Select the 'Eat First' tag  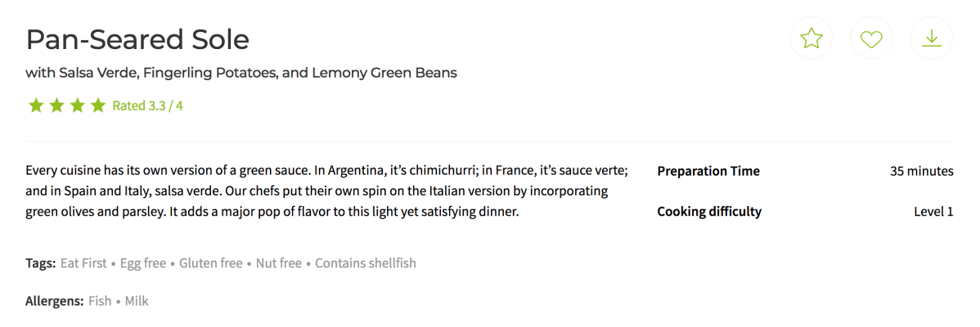tap(83, 263)
